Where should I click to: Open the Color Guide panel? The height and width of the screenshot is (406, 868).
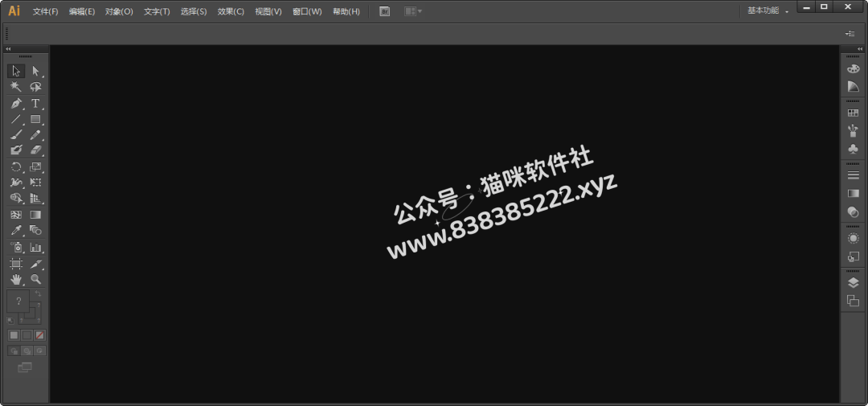[x=853, y=86]
